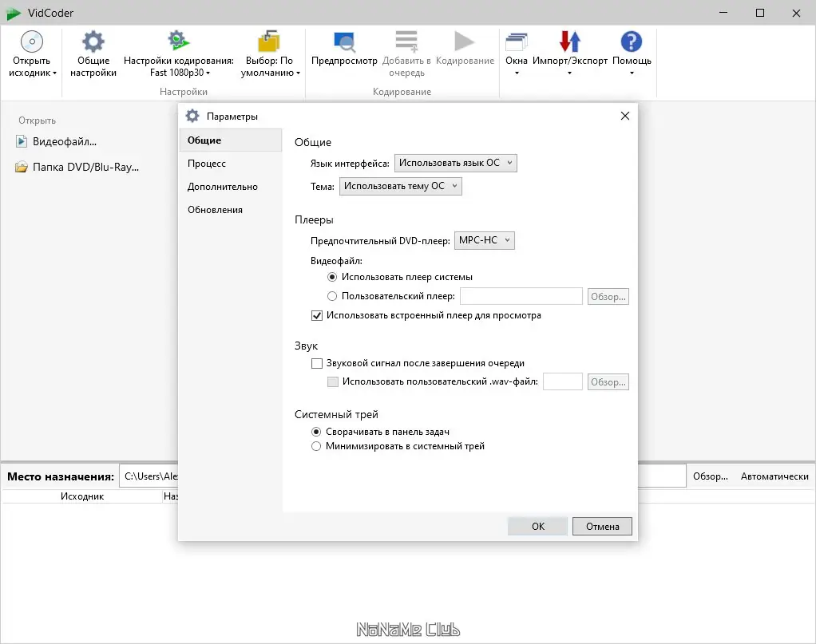The image size is (816, 644).
Task: Click the Пользовательский плеер path input field
Action: point(521,296)
